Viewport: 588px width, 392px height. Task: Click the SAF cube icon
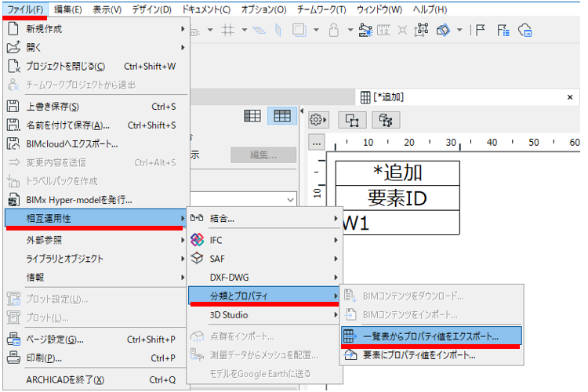197,258
